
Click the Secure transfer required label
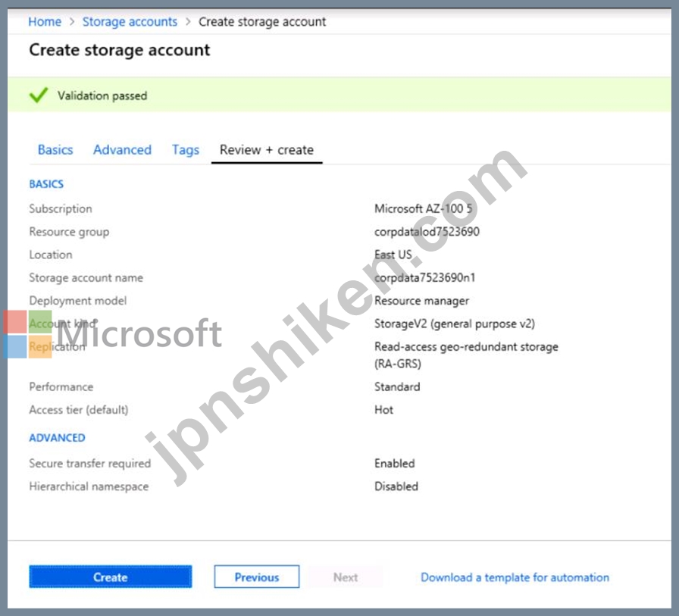tap(90, 463)
